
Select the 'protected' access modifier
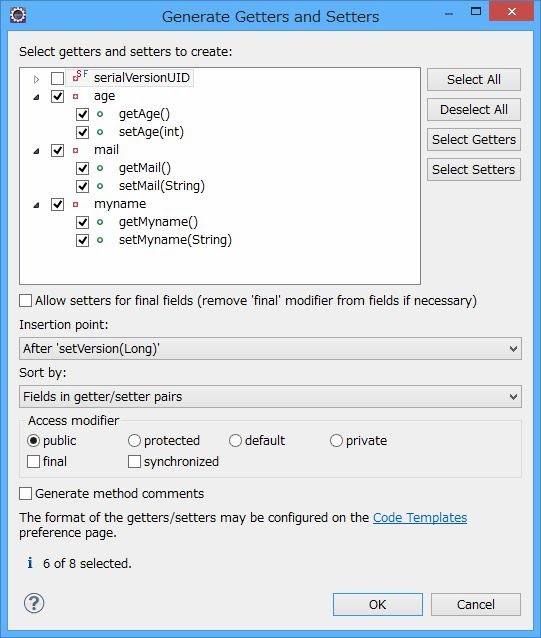(134, 441)
